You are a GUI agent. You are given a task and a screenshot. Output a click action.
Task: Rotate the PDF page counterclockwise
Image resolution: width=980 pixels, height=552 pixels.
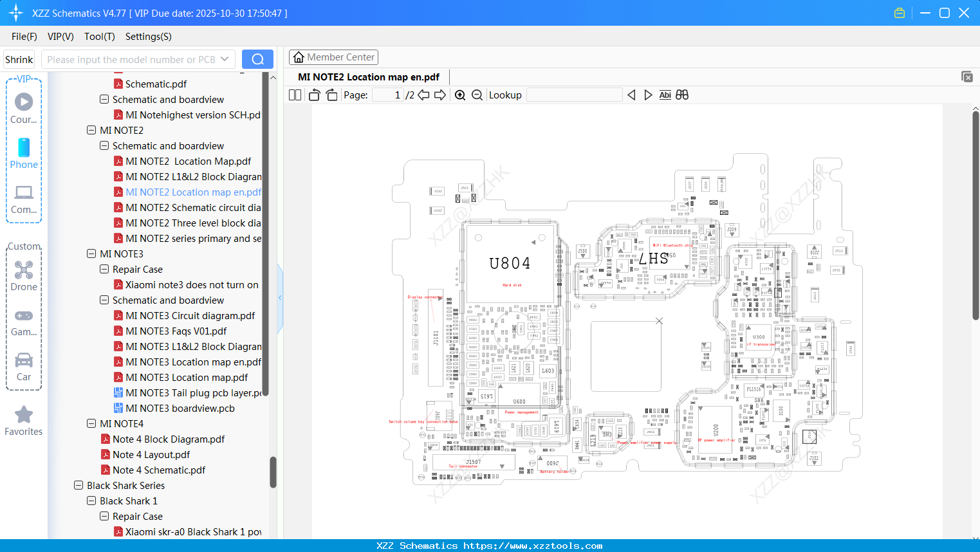click(313, 94)
